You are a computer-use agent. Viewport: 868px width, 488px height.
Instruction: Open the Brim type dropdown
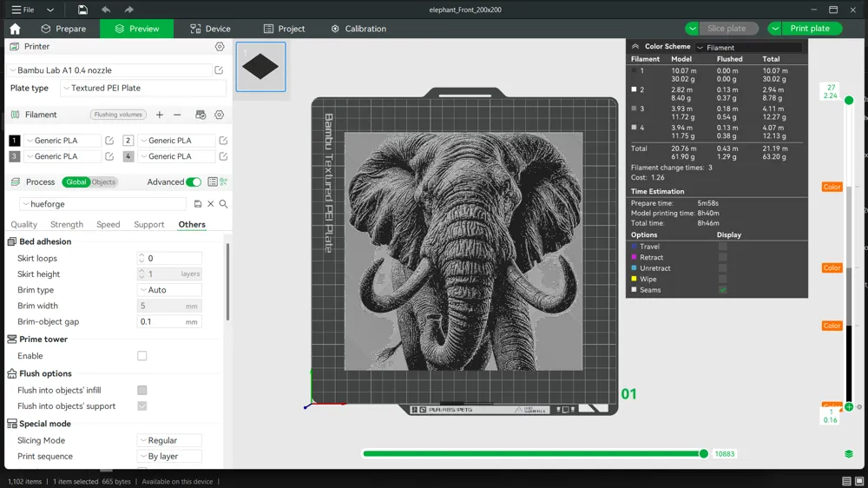(169, 290)
